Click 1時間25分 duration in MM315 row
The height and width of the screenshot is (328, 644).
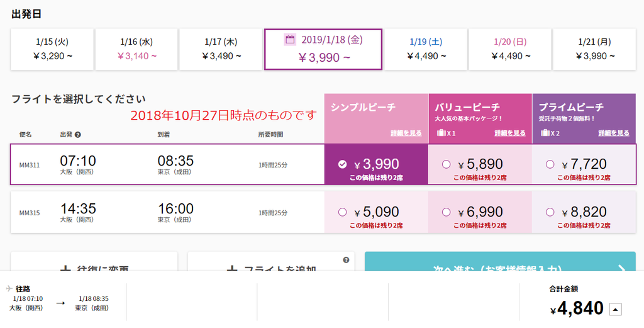(273, 213)
